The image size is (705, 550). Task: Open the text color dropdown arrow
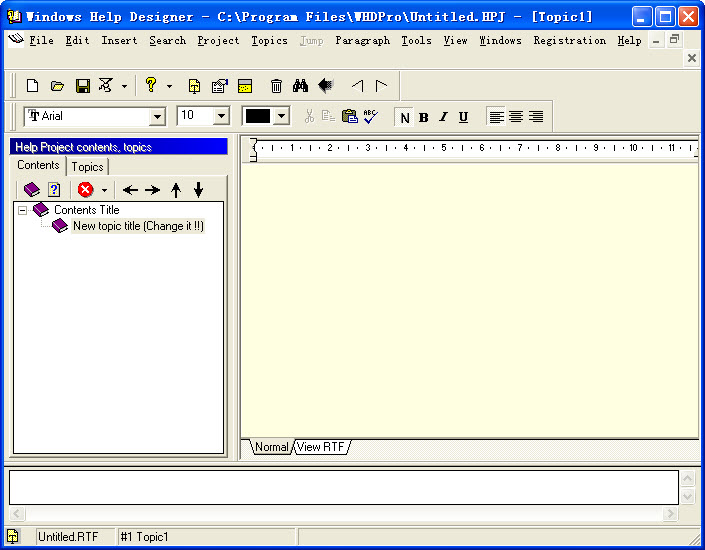click(281, 116)
